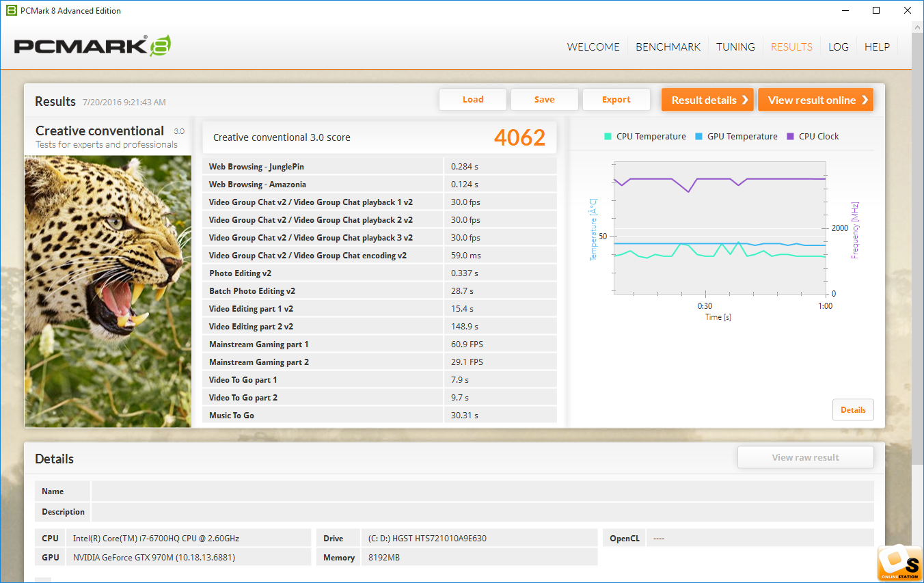The height and width of the screenshot is (583, 924).
Task: Open the Help tab
Action: point(877,47)
